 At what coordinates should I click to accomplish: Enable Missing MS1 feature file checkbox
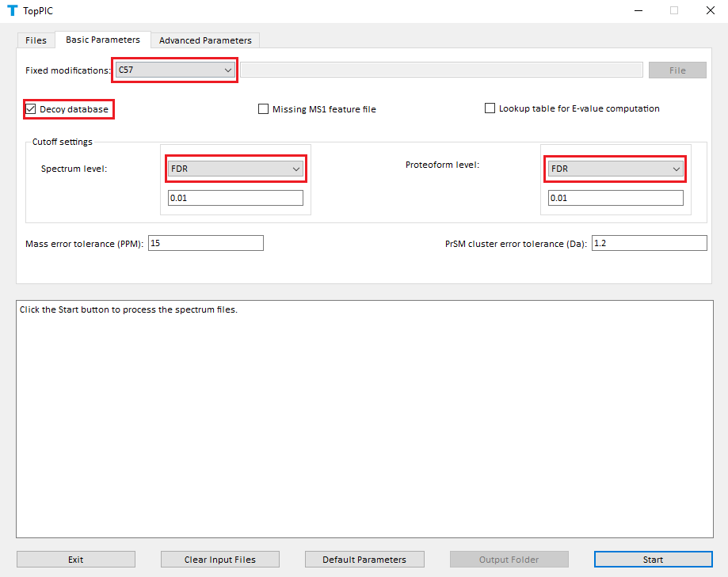(263, 109)
